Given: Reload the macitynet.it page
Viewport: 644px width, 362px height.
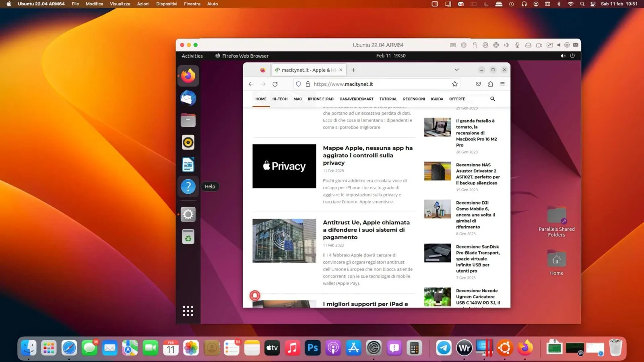Looking at the screenshot, I should [x=275, y=84].
